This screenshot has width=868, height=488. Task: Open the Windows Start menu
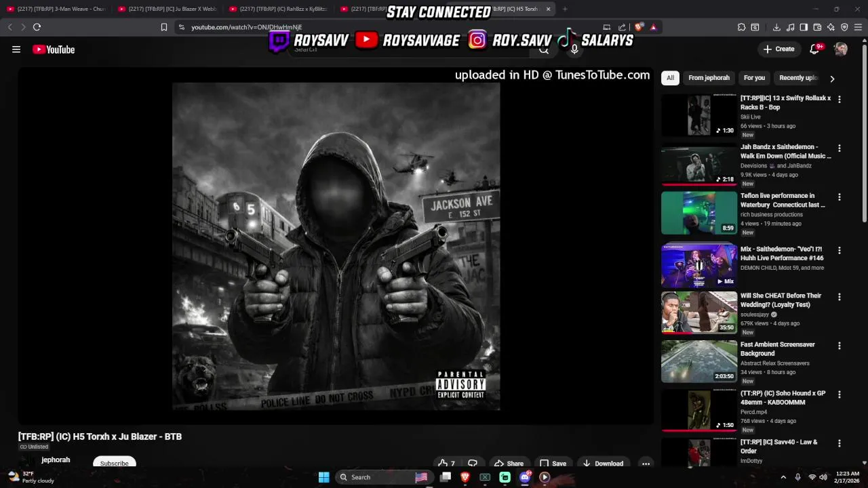tap(323, 477)
